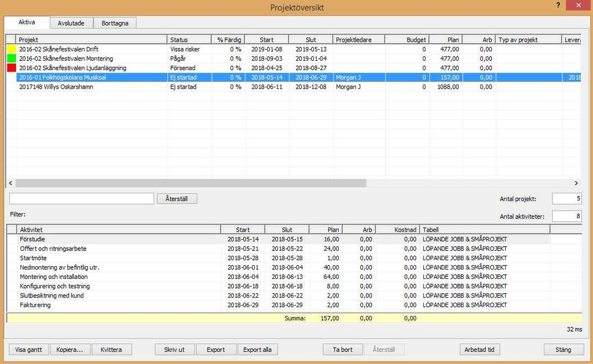Select Offert och ritningsarbete activity
Image resolution: width=593 pixels, height=364 pixels.
tap(53, 249)
